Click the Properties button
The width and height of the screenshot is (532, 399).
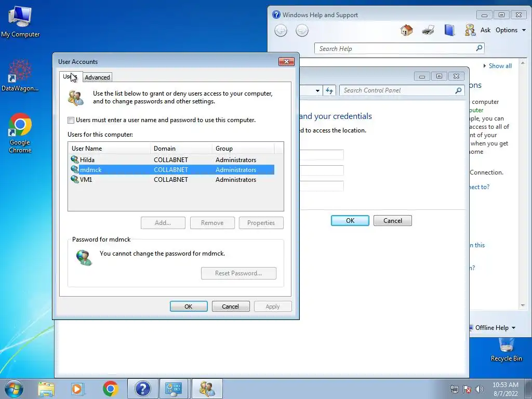point(261,223)
